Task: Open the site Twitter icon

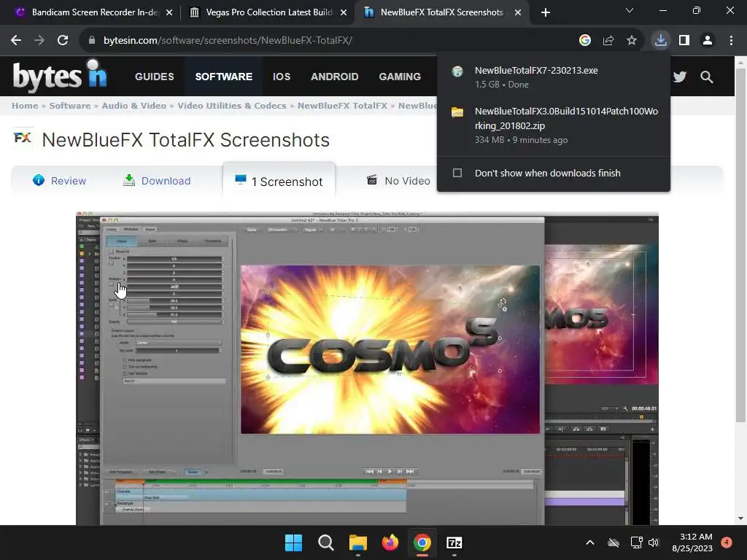Action: pyautogui.click(x=680, y=77)
